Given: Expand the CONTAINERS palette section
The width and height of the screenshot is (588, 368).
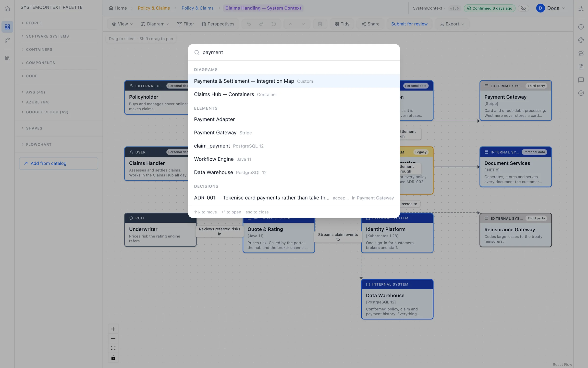Looking at the screenshot, I should click(x=59, y=50).
